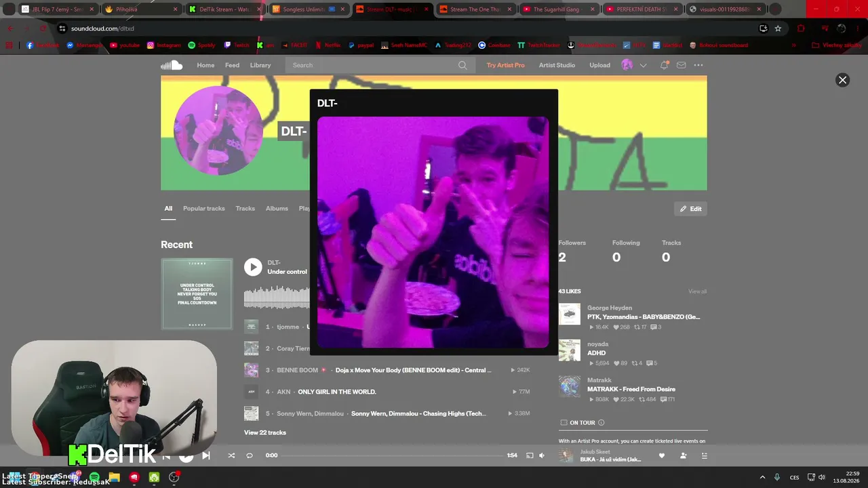Switch to the DelTik Stream browser tab

point(225,9)
